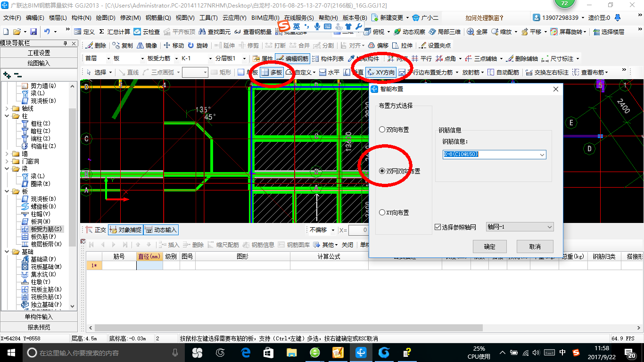Click the Undo arrow icon
This screenshot has height=362, width=644.
point(47,32)
